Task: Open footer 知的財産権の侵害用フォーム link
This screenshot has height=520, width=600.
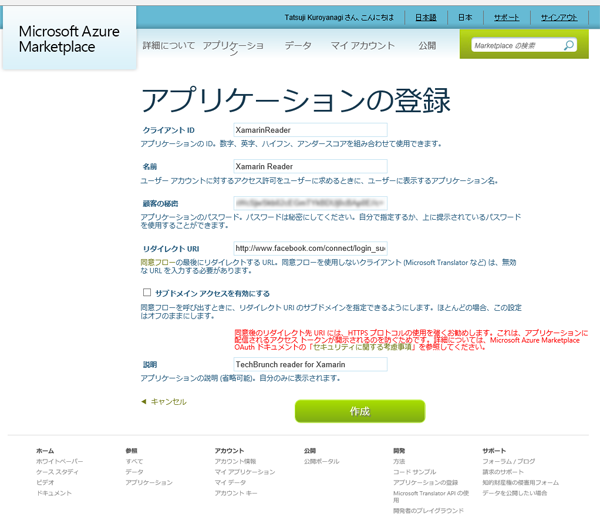Action: coord(520,483)
